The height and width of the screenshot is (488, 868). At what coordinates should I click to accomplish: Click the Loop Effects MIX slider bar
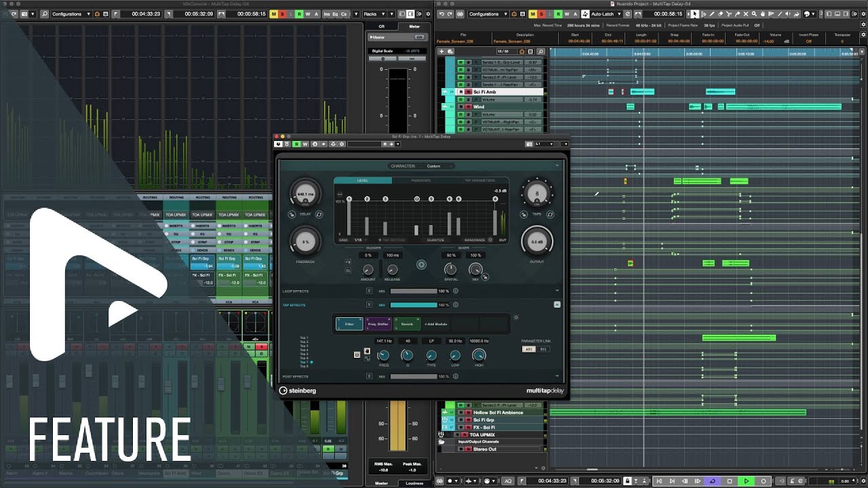click(414, 291)
